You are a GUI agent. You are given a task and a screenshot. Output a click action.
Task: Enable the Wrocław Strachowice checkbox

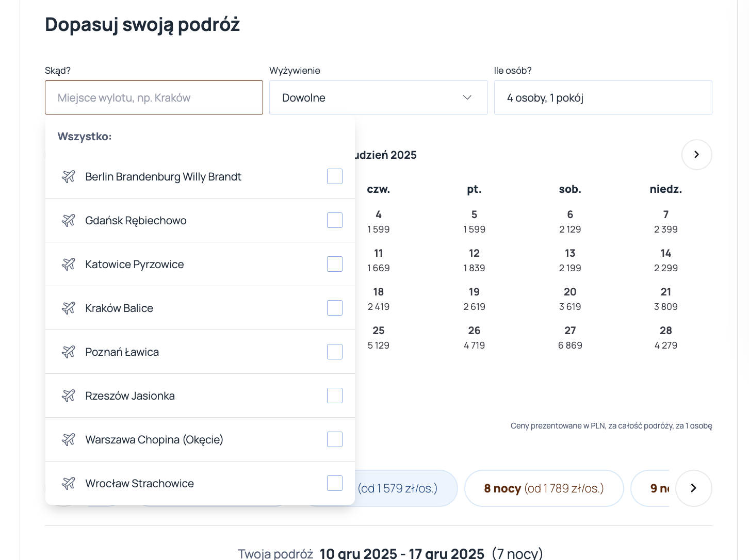point(335,483)
